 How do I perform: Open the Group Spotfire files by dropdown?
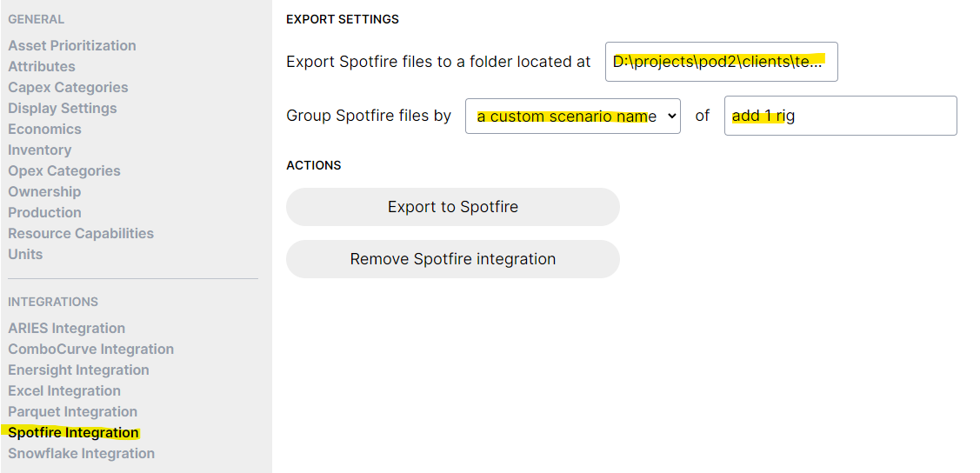coord(572,116)
